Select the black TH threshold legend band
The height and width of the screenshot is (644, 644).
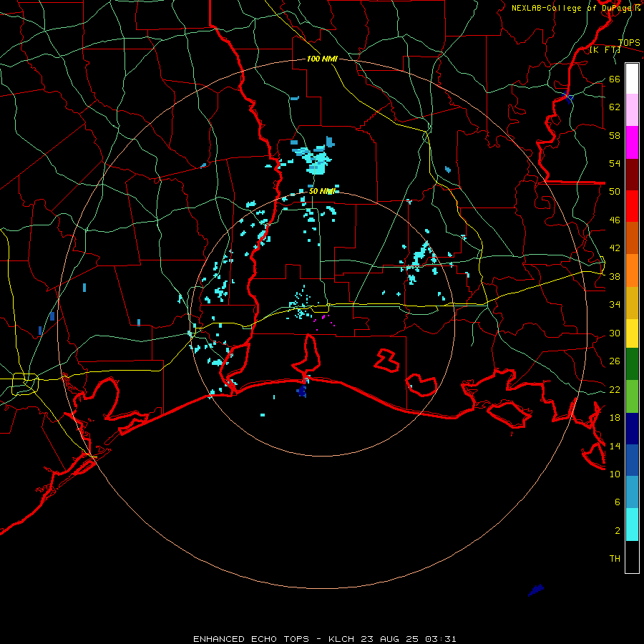point(632,557)
